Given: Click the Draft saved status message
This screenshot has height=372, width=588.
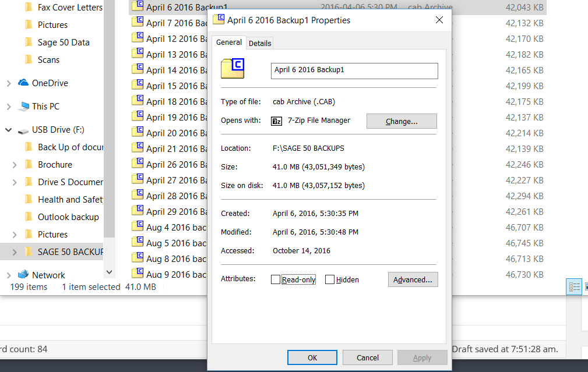Looking at the screenshot, I should point(505,349).
